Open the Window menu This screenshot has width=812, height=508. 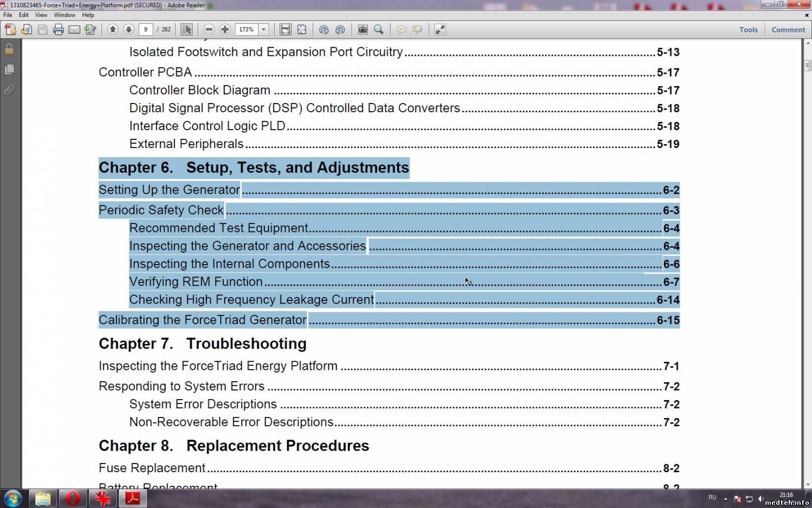pyautogui.click(x=64, y=15)
